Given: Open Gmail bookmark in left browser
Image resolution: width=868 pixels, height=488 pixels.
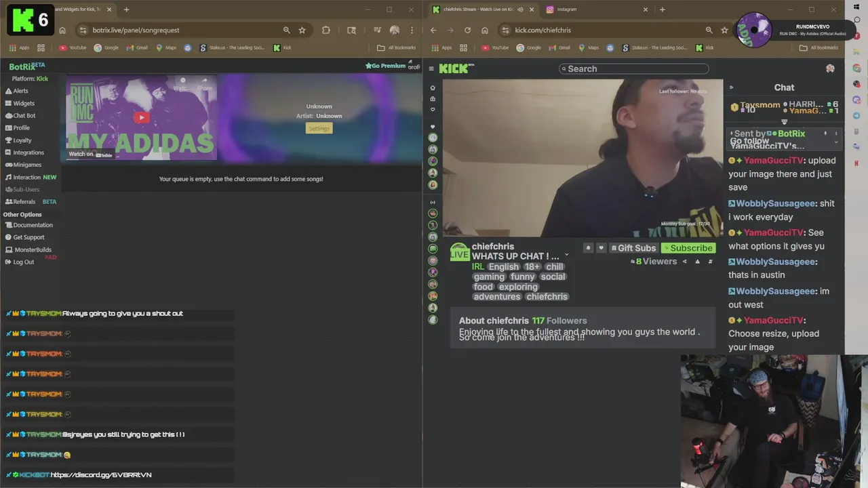Looking at the screenshot, I should point(136,47).
